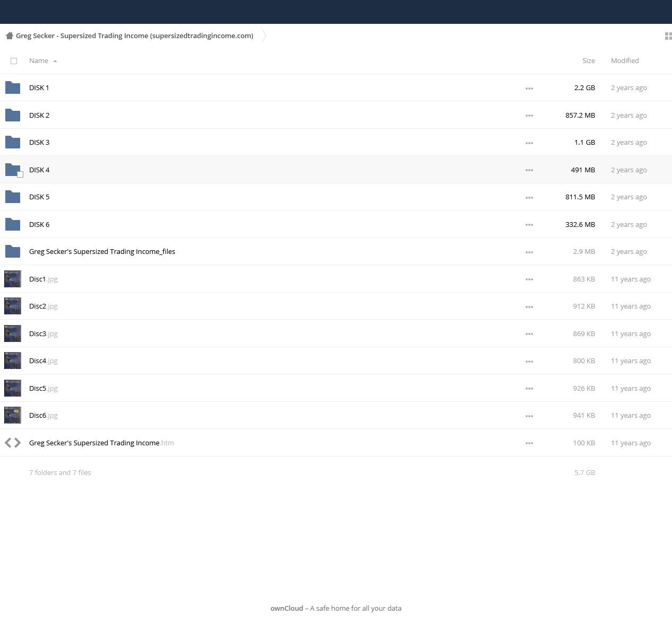Open actions menu for DISK 4

[529, 170]
